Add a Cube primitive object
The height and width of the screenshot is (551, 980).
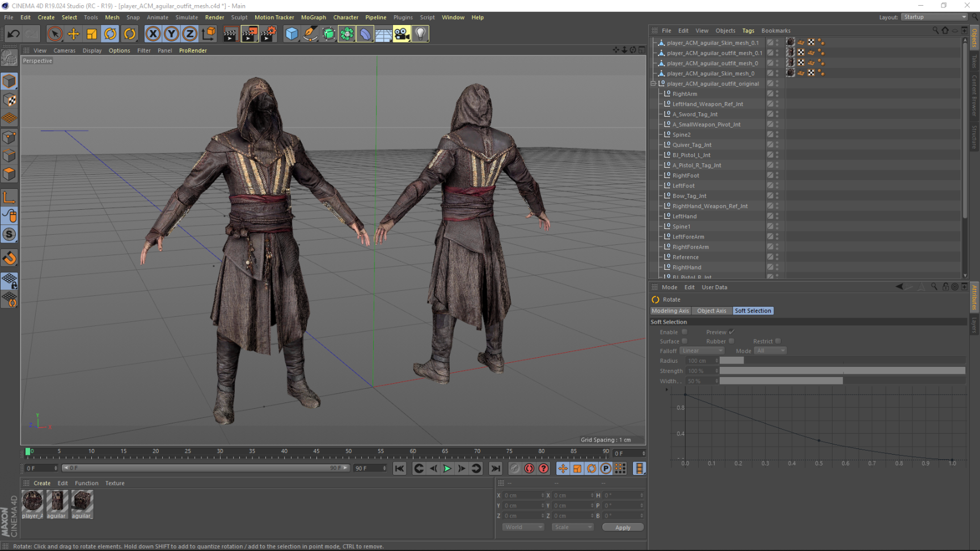click(x=292, y=34)
